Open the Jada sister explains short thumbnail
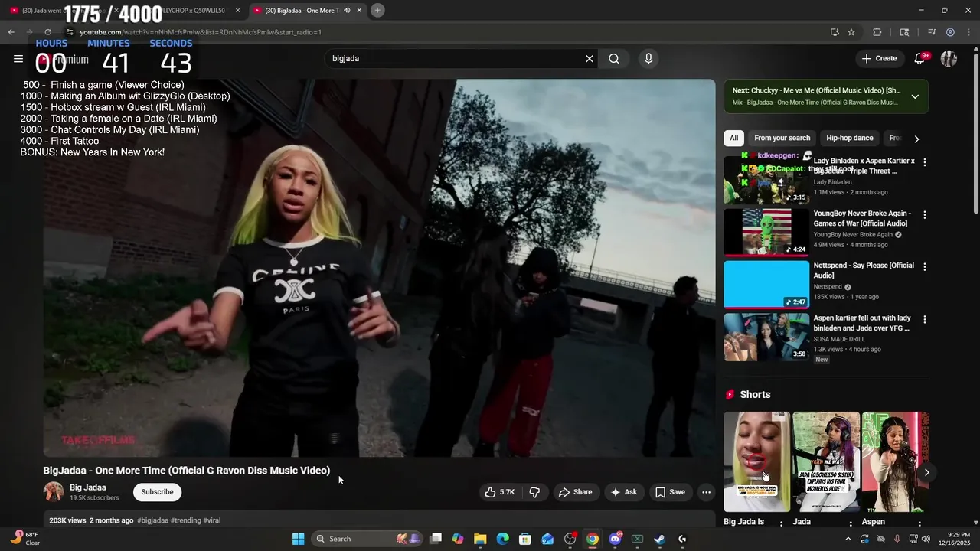 pyautogui.click(x=826, y=461)
